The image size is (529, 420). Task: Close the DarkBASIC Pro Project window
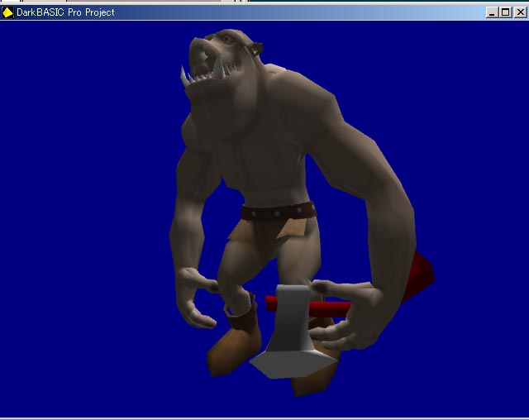[x=519, y=12]
